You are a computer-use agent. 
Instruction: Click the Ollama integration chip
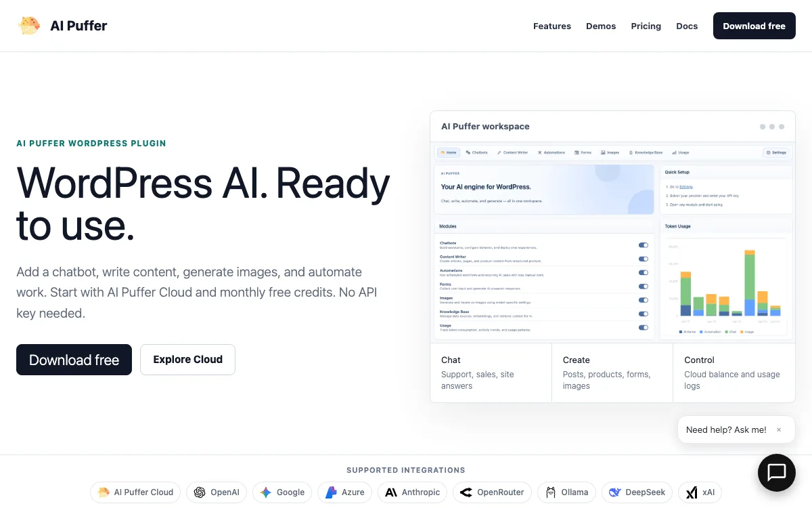[x=567, y=492]
